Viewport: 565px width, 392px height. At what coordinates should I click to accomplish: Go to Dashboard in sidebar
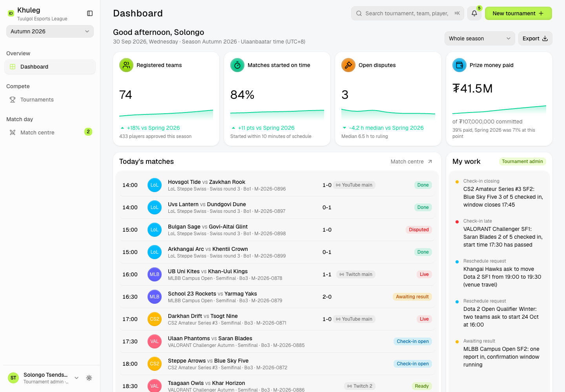[50, 67]
